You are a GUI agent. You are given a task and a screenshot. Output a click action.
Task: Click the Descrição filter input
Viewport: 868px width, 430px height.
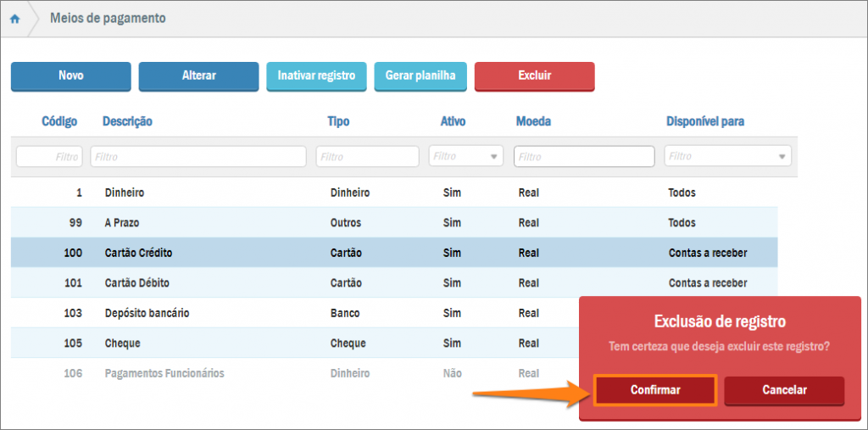198,156
